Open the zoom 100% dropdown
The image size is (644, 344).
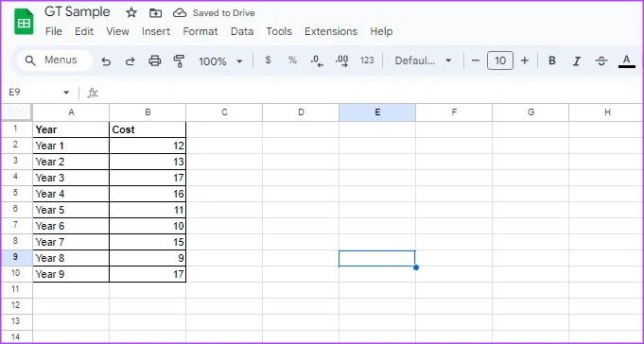pyautogui.click(x=220, y=61)
